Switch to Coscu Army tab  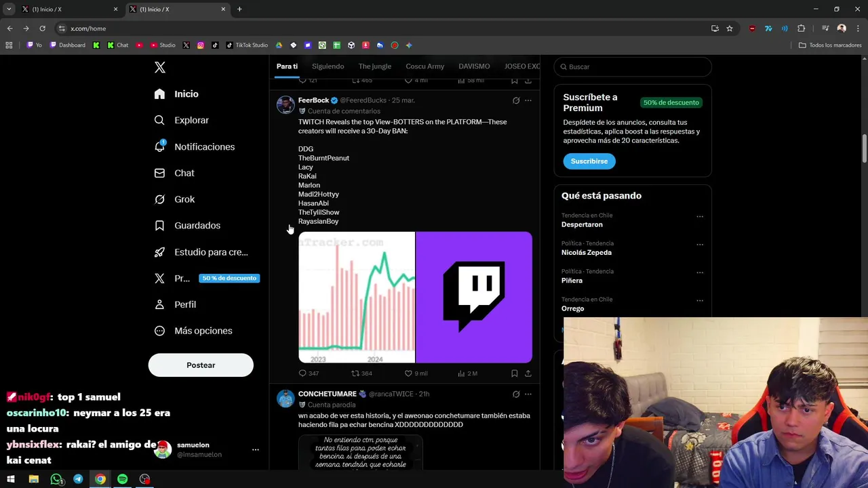(425, 66)
